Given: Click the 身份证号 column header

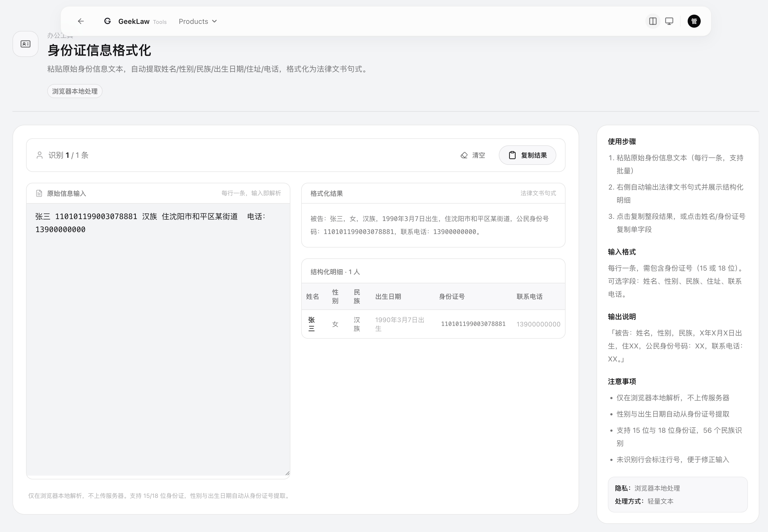Looking at the screenshot, I should [x=452, y=297].
